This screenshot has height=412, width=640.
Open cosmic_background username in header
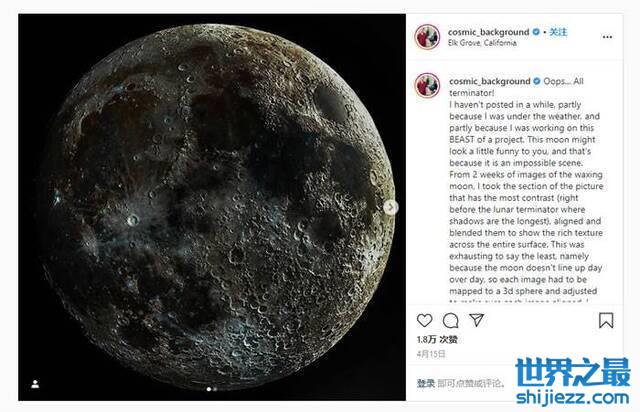click(x=489, y=32)
